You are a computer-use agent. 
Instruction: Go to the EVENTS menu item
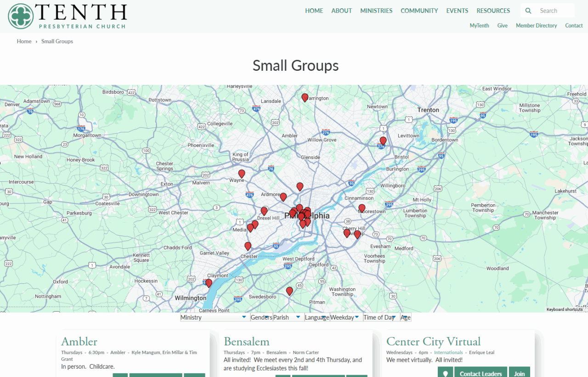457,11
